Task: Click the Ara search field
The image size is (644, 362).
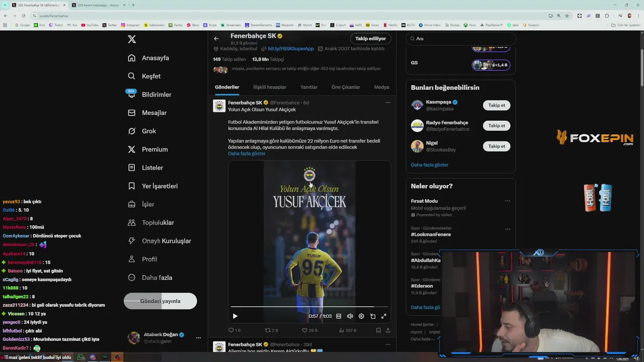Action: click(461, 39)
